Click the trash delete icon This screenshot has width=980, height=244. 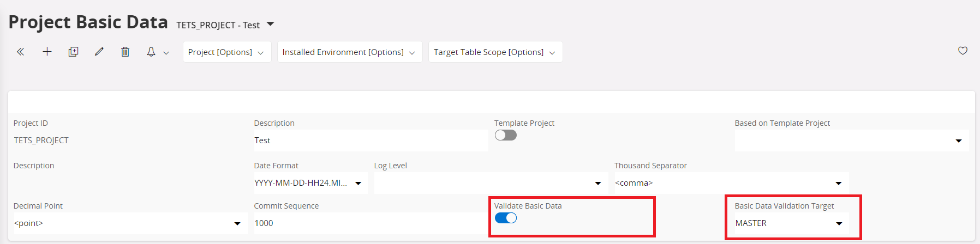125,52
